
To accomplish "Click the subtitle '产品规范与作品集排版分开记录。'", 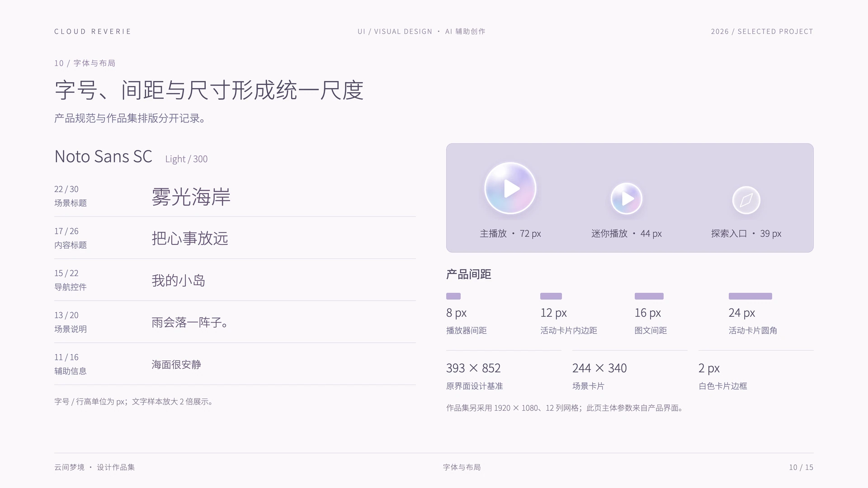I will click(x=131, y=118).
